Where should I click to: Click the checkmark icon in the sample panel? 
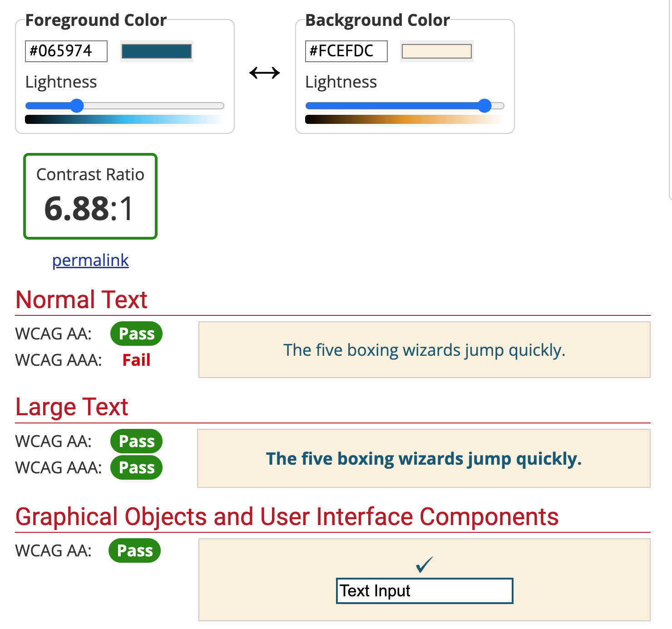click(x=424, y=565)
